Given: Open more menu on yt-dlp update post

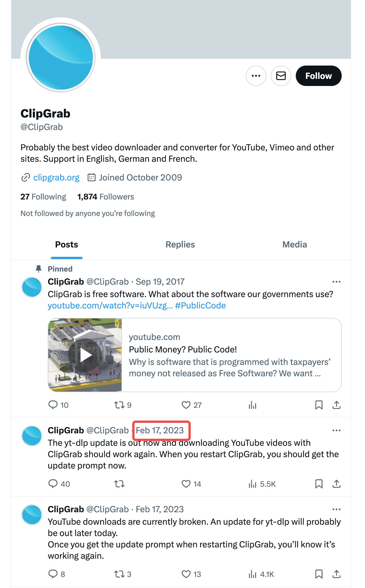Looking at the screenshot, I should (x=336, y=430).
